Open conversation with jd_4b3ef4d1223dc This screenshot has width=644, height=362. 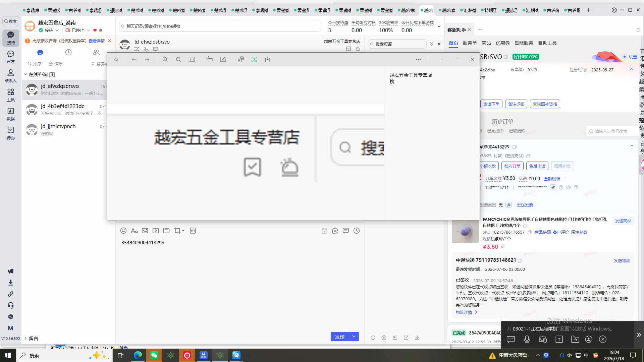[65, 110]
